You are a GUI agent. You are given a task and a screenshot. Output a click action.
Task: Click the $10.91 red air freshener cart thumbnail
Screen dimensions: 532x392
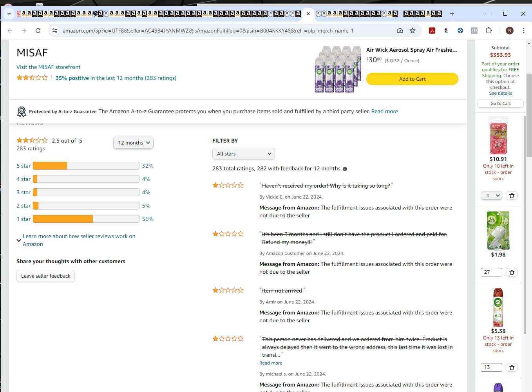498,135
